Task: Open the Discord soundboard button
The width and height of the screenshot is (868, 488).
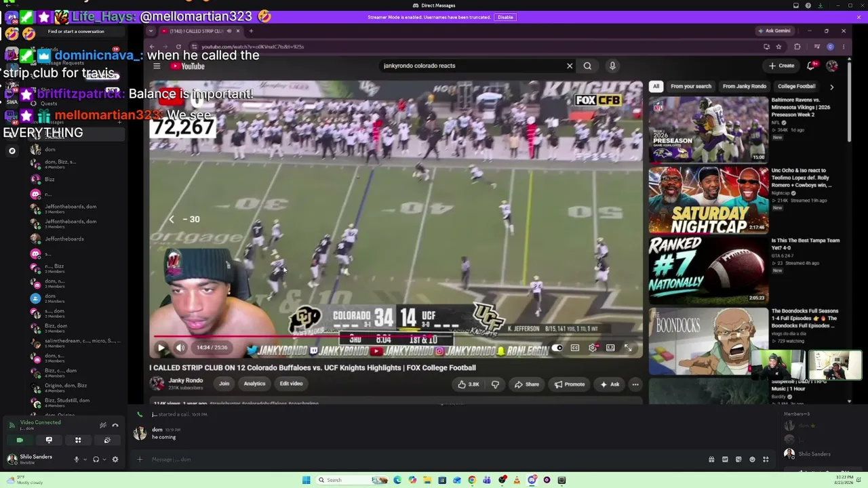Action: pyautogui.click(x=107, y=441)
